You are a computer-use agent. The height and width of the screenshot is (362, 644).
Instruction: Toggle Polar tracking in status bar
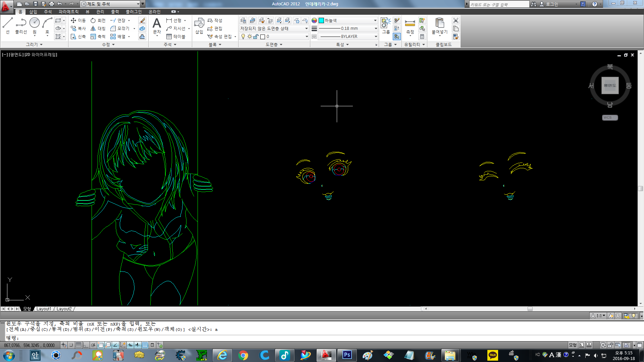93,345
